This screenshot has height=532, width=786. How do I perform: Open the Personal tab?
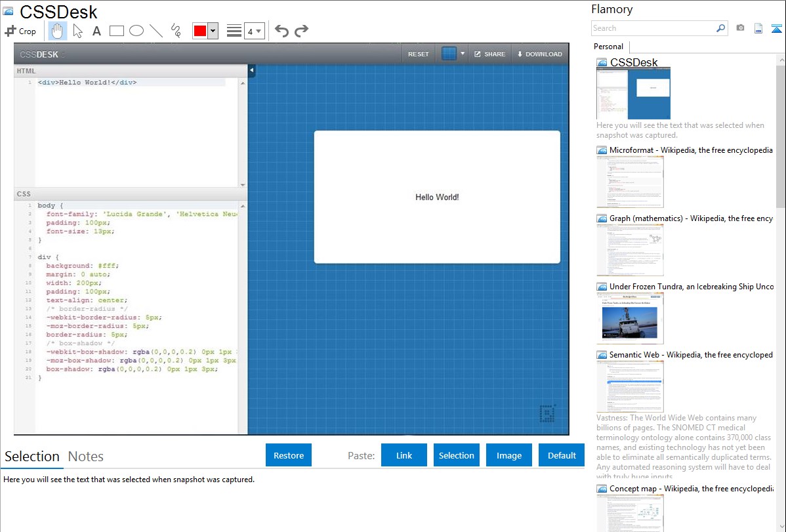tap(608, 47)
